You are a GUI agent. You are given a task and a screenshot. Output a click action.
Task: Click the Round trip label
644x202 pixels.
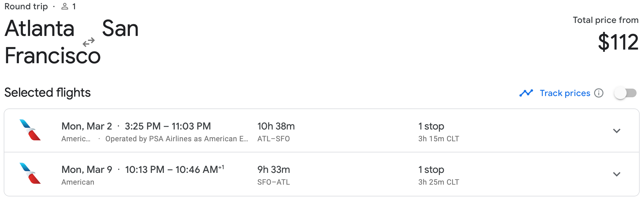(x=26, y=7)
